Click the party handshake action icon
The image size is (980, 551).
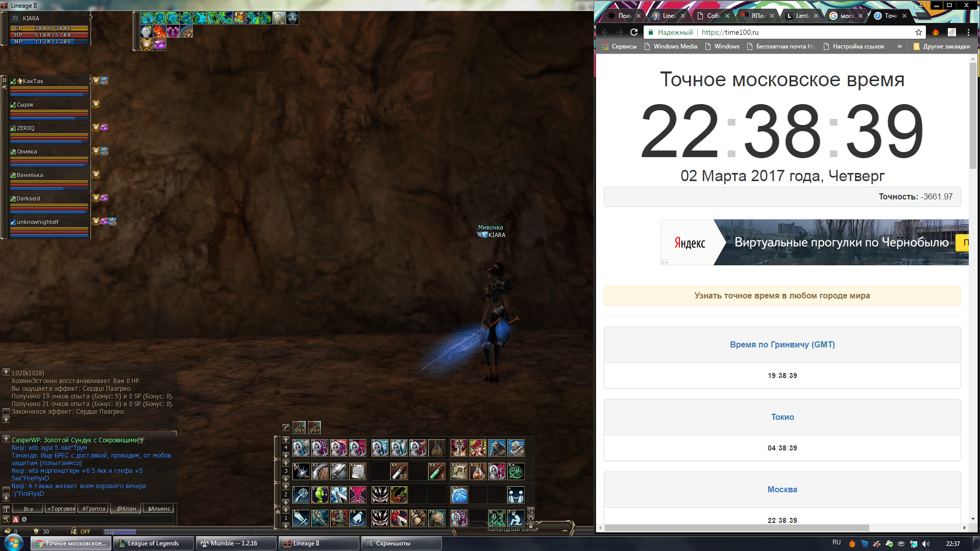point(516,495)
